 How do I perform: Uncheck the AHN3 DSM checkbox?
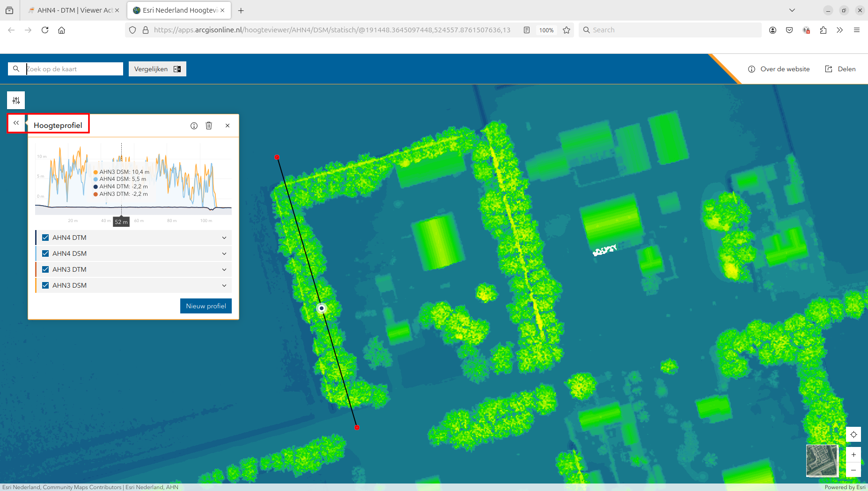(45, 285)
